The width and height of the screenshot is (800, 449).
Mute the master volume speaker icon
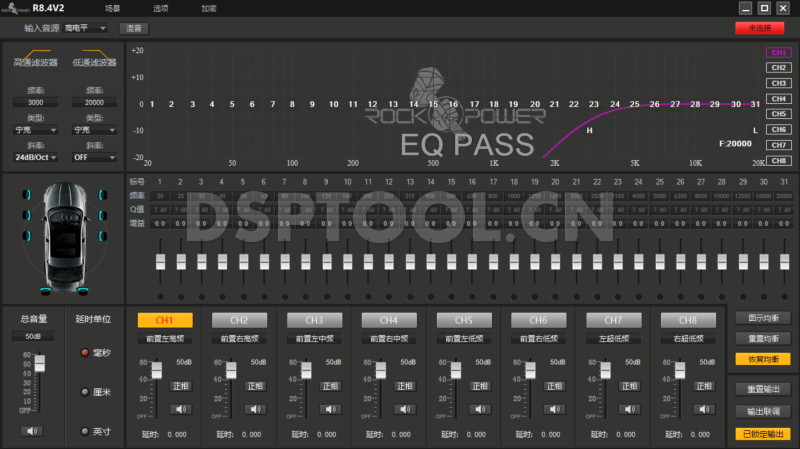pyautogui.click(x=33, y=431)
